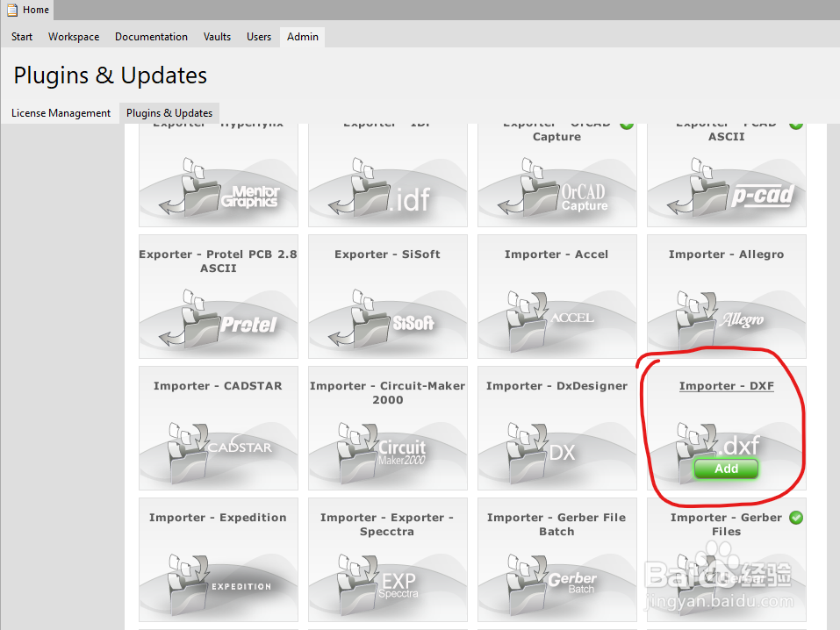Select the Admin tab
Image resolution: width=840 pixels, height=630 pixels.
(303, 37)
